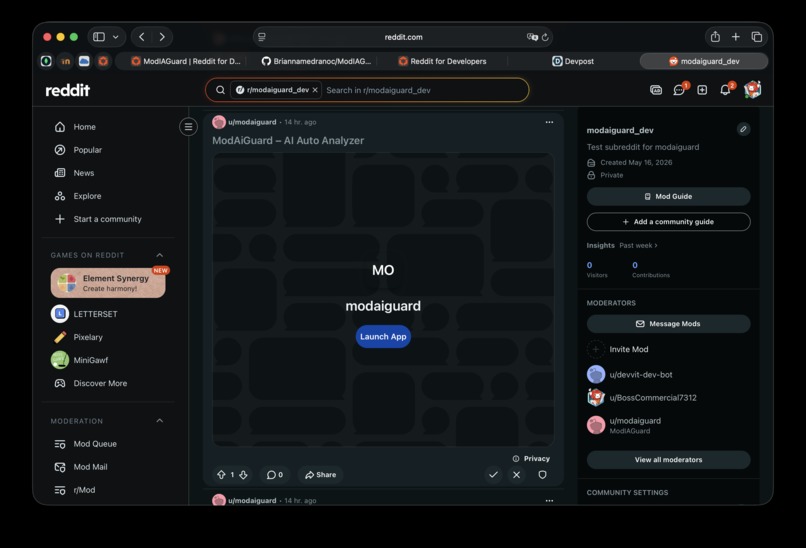This screenshot has height=548, width=806.
Task: Click the page reload icon in address bar
Action: point(545,37)
